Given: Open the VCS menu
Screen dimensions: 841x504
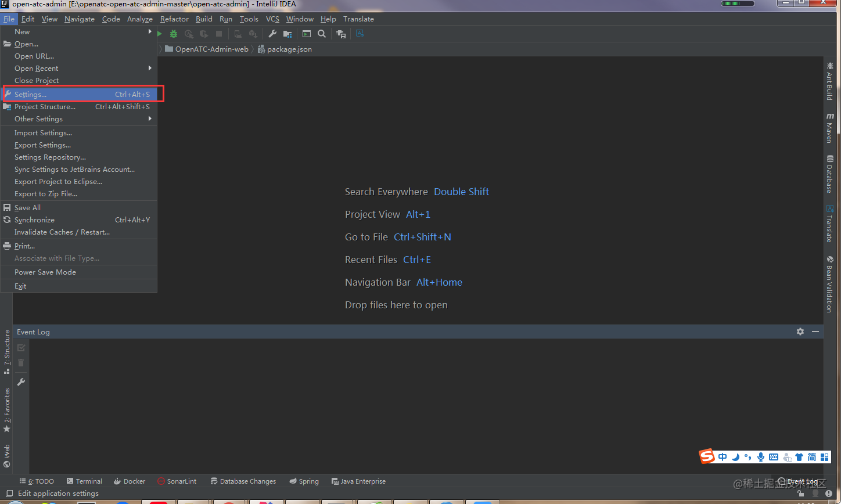Looking at the screenshot, I should coord(272,19).
